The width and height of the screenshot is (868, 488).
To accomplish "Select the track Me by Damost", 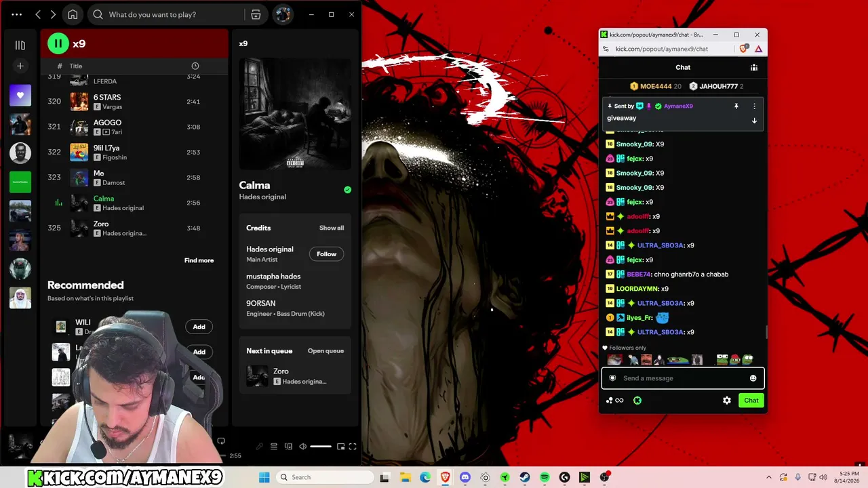I will 134,178.
